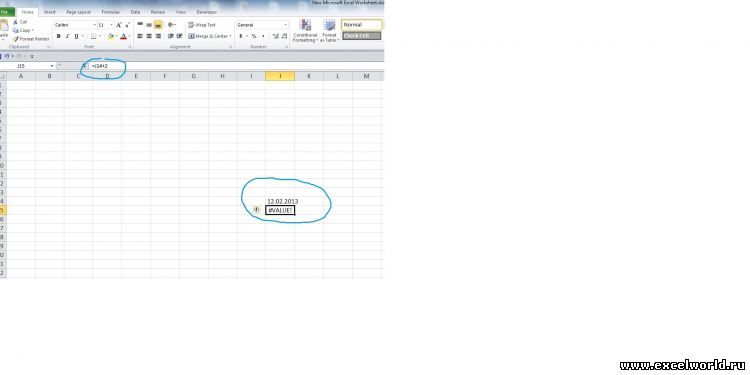
Task: Apply center horizontal alignment
Action: coord(149,36)
